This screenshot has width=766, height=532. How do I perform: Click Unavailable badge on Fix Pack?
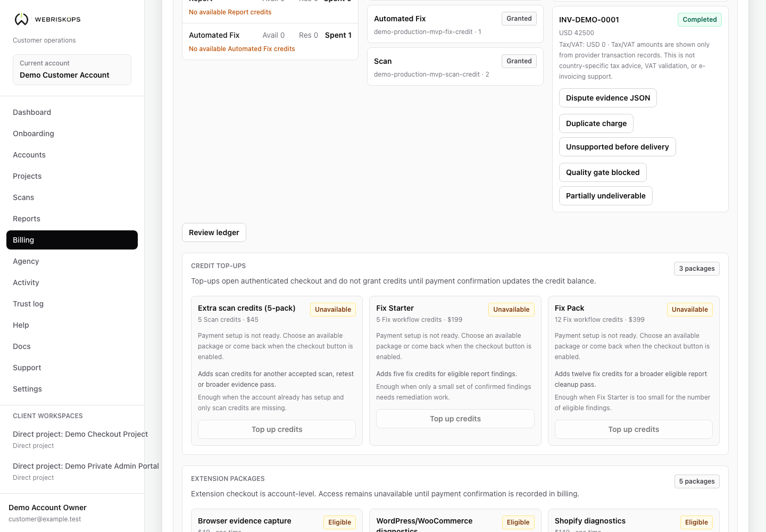tap(690, 310)
